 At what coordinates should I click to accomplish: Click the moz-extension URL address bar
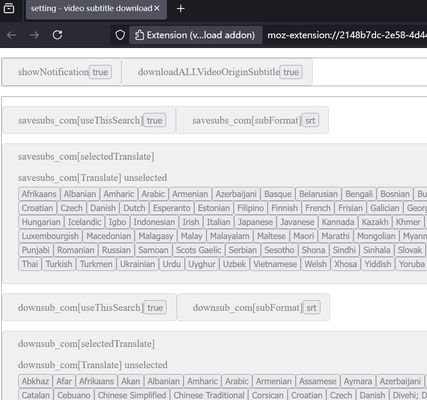tap(347, 35)
